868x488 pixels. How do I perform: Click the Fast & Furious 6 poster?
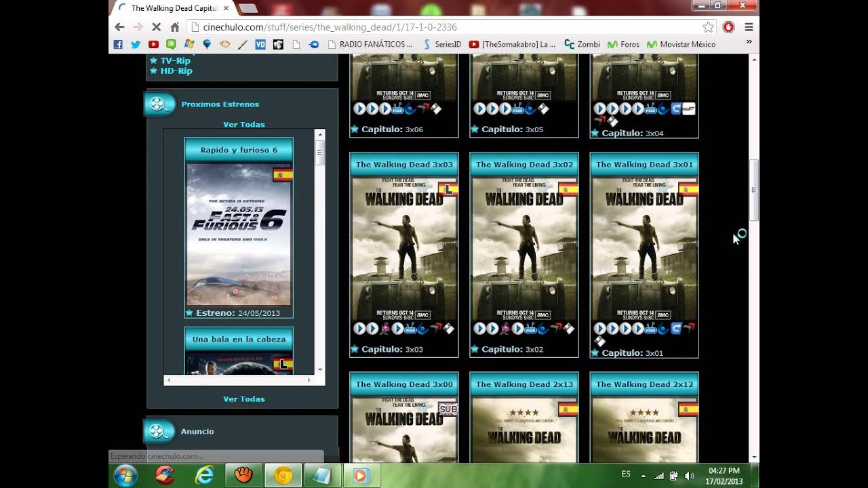click(x=239, y=235)
